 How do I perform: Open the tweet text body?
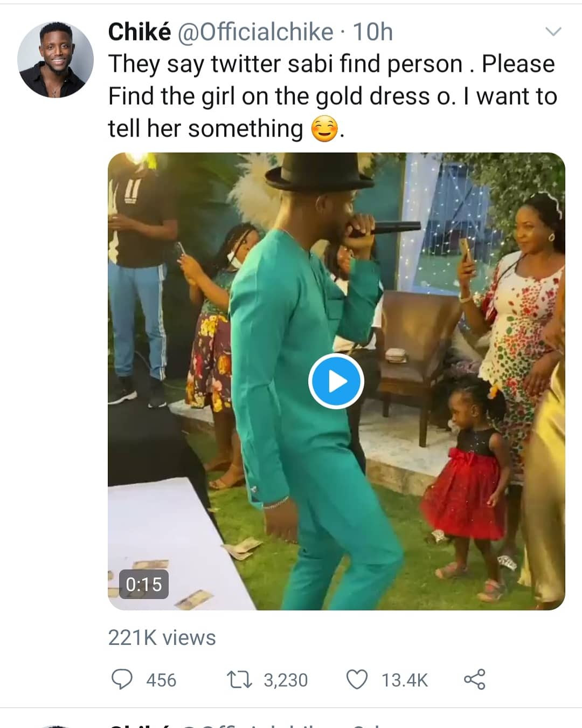332,96
